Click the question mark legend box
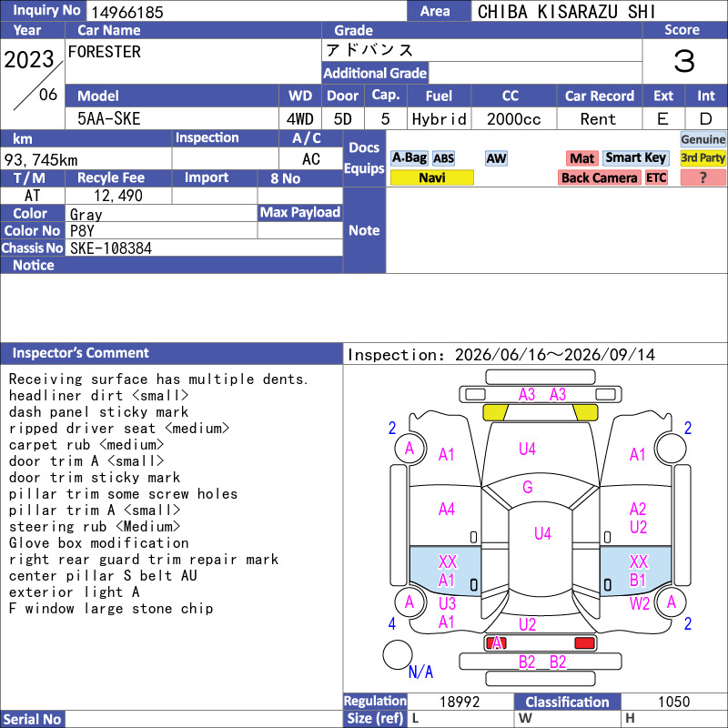The width and height of the screenshot is (728, 728). coord(703,177)
